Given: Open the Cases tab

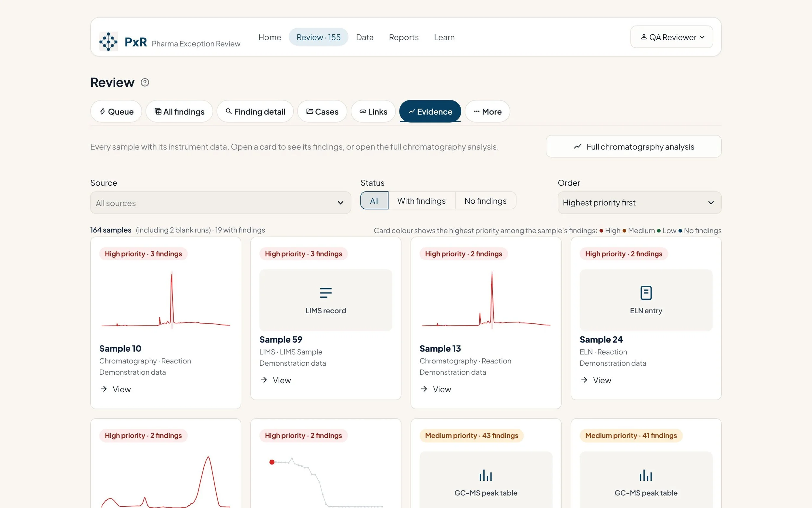Looking at the screenshot, I should click(322, 111).
